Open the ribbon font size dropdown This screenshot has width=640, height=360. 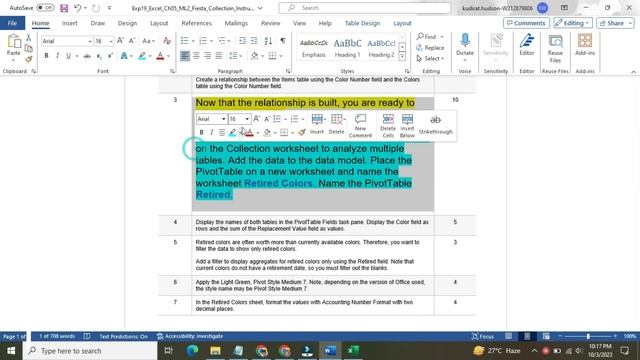pos(111,41)
